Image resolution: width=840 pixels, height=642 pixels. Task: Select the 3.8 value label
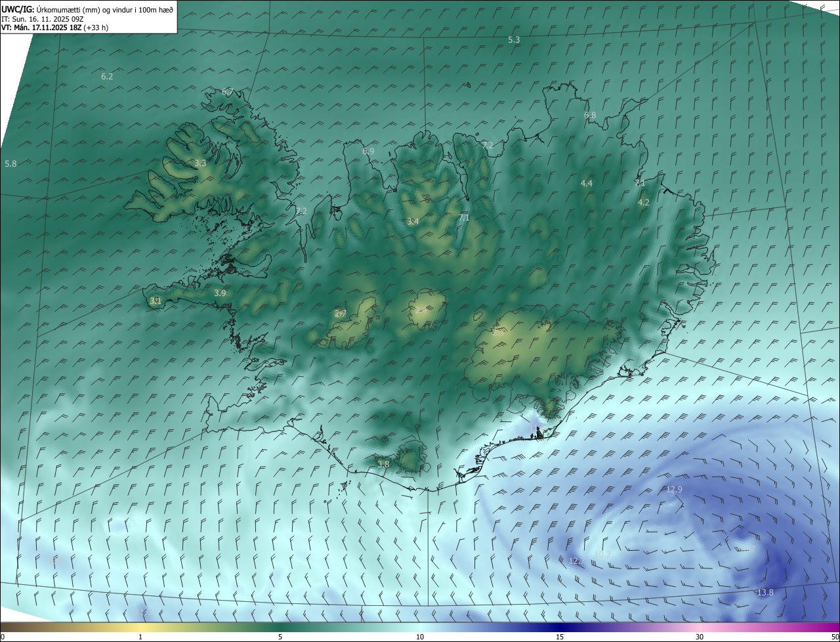point(383,465)
